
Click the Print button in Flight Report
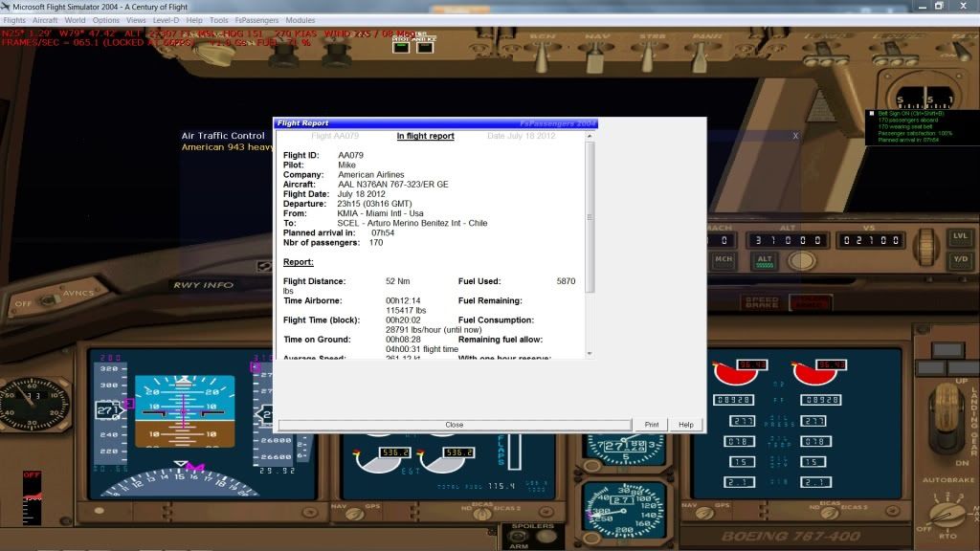651,425
